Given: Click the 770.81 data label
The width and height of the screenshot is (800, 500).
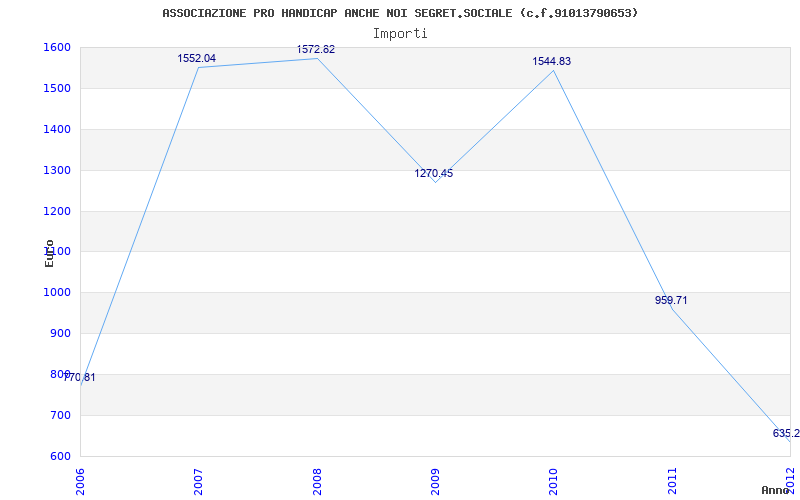Looking at the screenshot, I should (79, 378).
